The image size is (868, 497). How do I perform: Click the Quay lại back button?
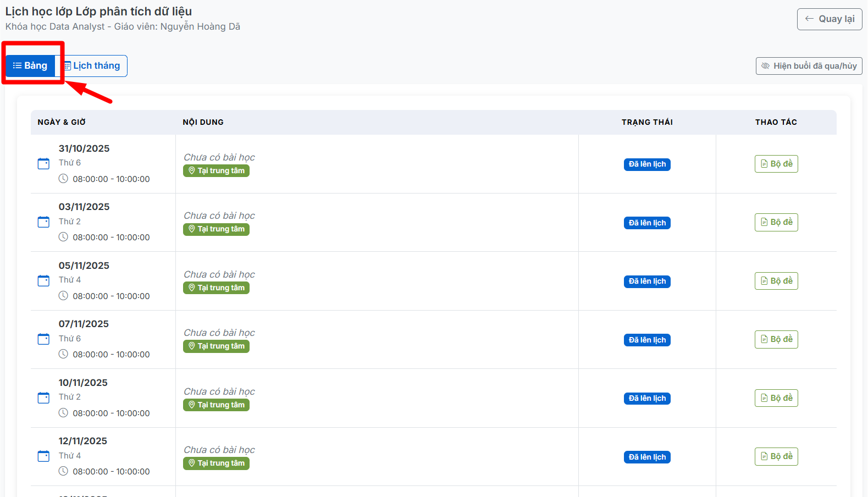coord(829,19)
